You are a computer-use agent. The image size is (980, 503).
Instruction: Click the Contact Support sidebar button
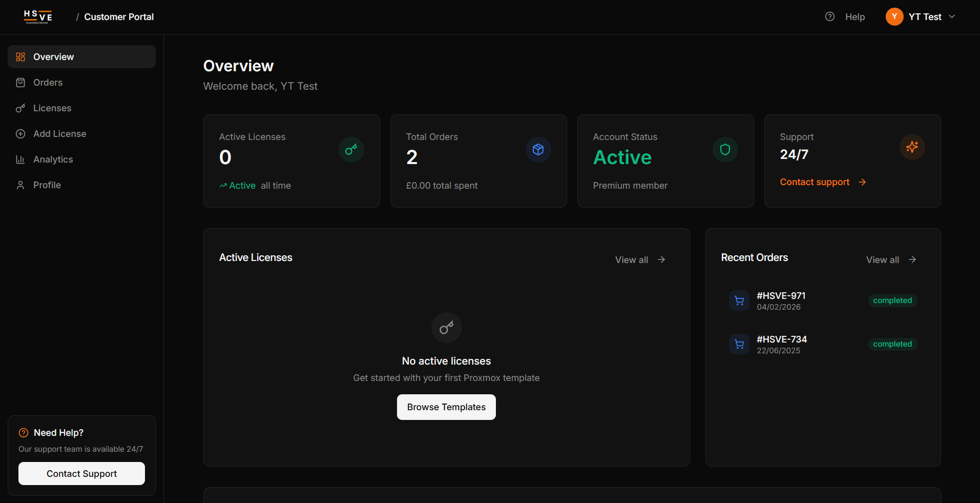[81, 474]
